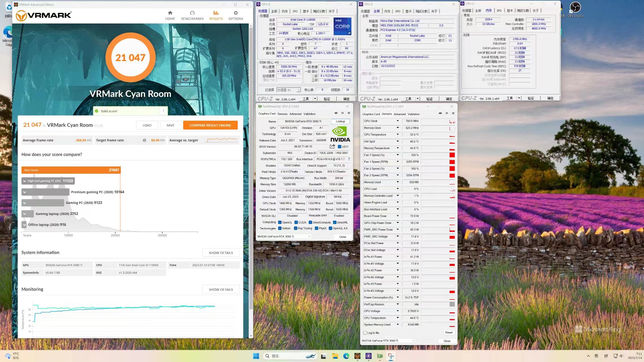The height and width of the screenshot is (362, 644).
Task: Expand Gaming laptop (2020) row
Action: click(x=25, y=214)
